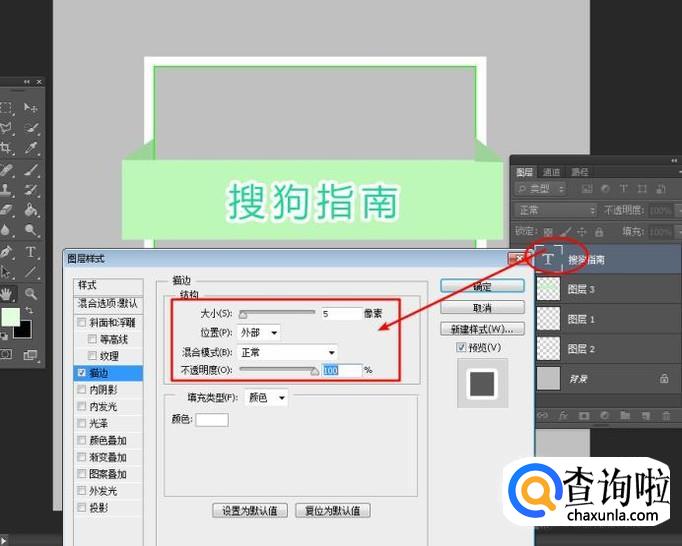Select the Path Selection tool
The height and width of the screenshot is (546, 682).
[6, 272]
